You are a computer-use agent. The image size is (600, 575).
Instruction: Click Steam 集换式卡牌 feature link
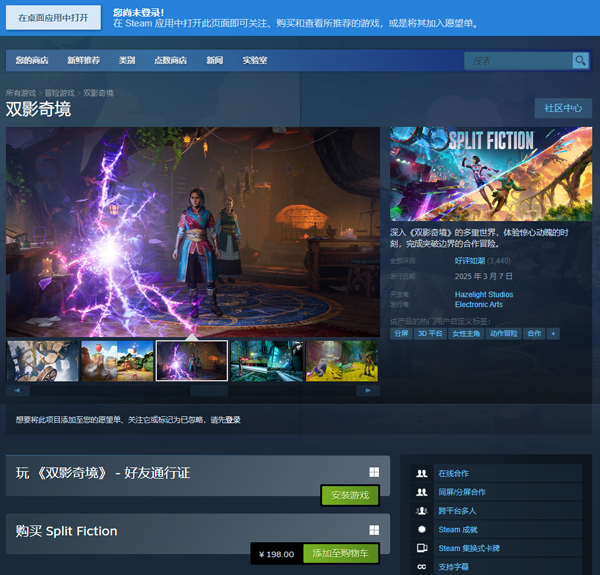coord(469,548)
